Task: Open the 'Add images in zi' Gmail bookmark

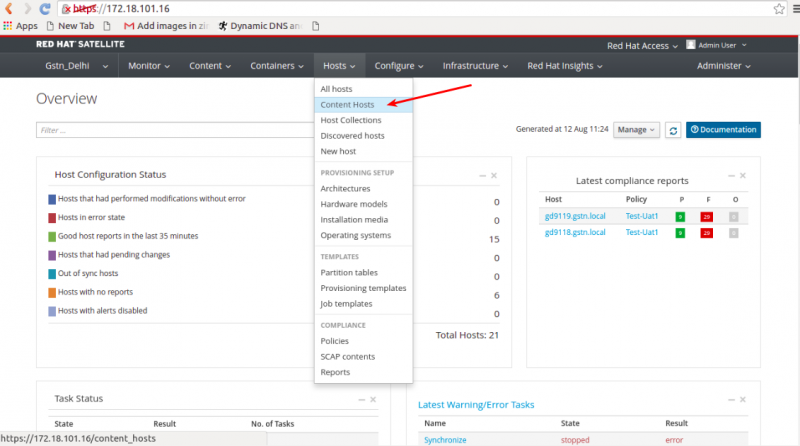Action: point(166,26)
